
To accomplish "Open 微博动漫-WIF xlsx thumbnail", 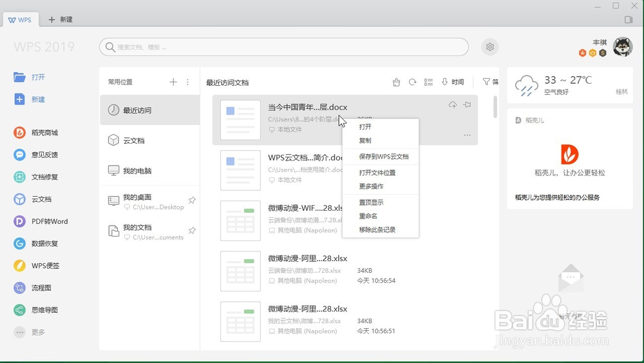I will [x=240, y=221].
